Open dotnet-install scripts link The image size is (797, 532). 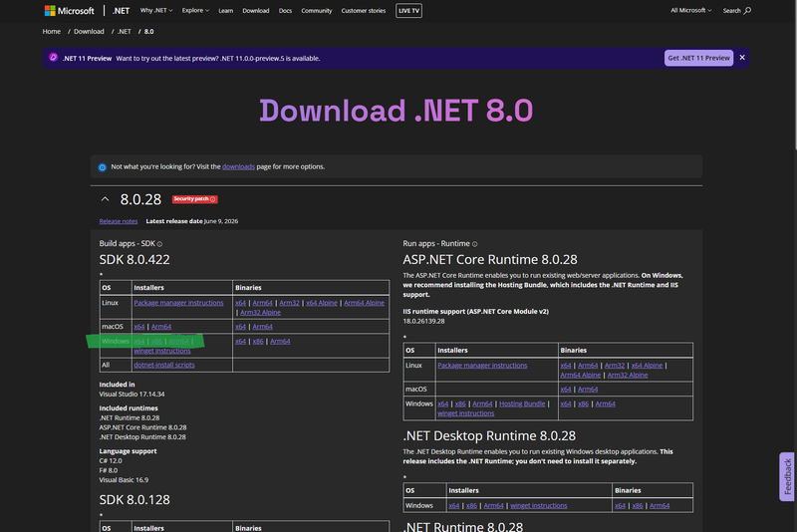pos(164,365)
